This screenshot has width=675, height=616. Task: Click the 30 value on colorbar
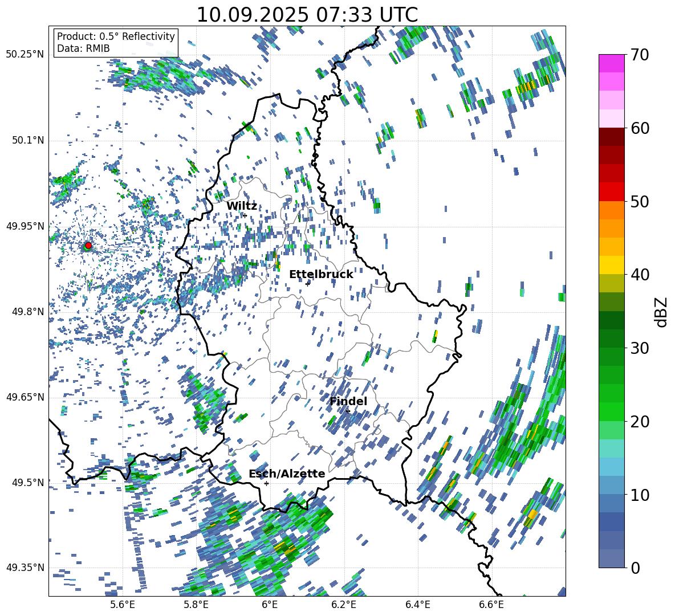[x=639, y=348]
